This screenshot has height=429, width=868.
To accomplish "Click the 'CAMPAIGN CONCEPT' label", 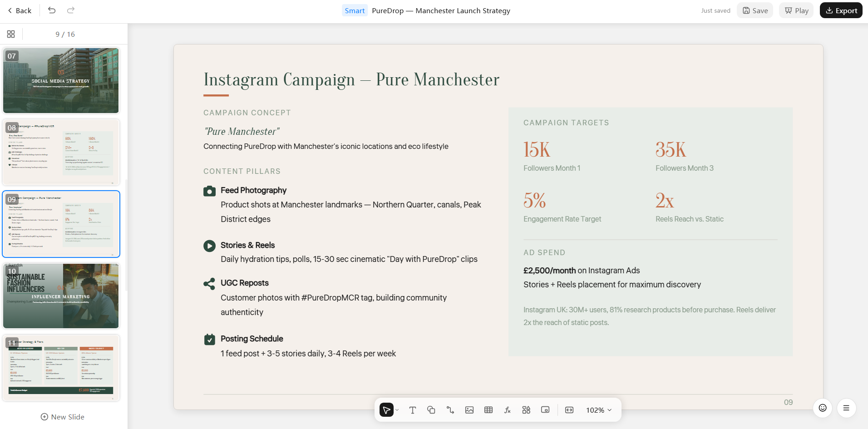I will pyautogui.click(x=247, y=113).
